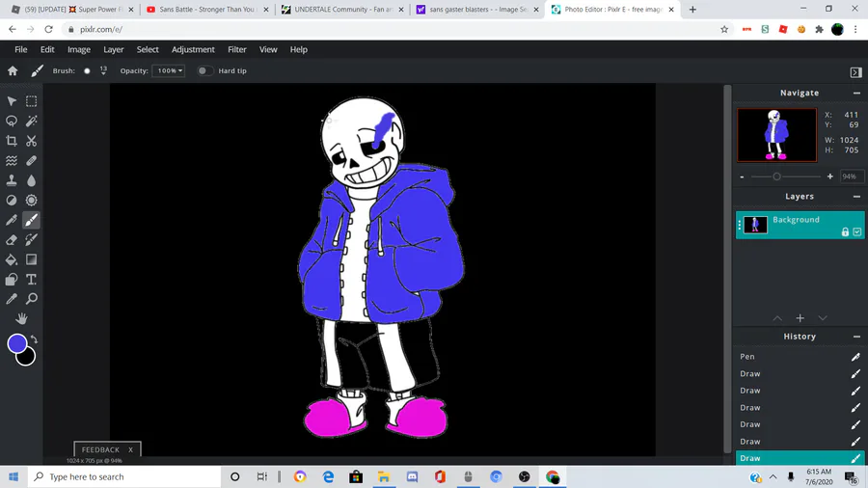Screen dimensions: 868x488
Task: Toggle Background layer visibility checkbox
Action: click(x=857, y=231)
